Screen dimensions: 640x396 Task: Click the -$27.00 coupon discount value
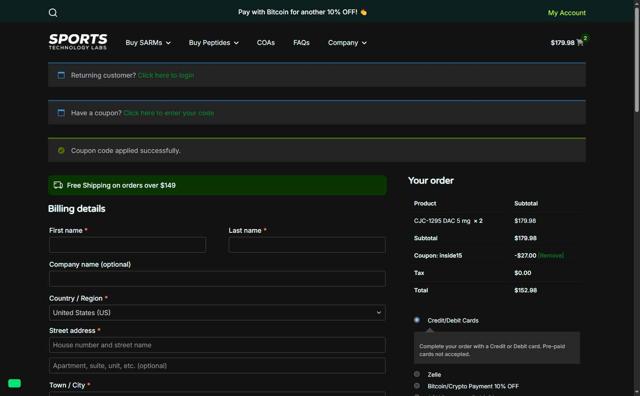pyautogui.click(x=525, y=255)
